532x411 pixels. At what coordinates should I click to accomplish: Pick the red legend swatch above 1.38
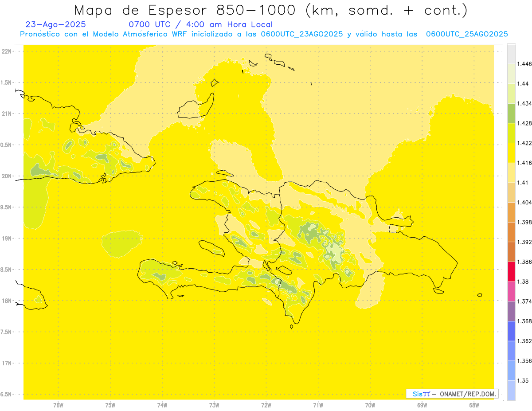(x=511, y=271)
